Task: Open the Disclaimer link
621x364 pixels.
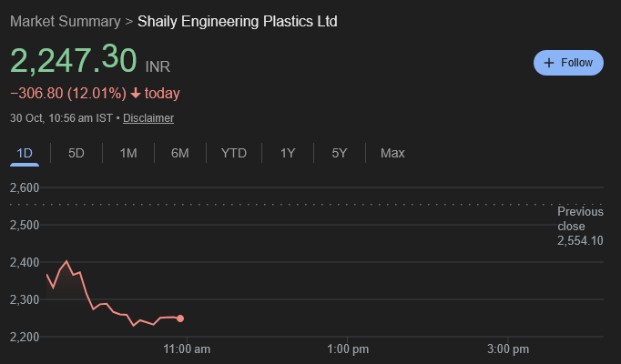Action: (148, 118)
